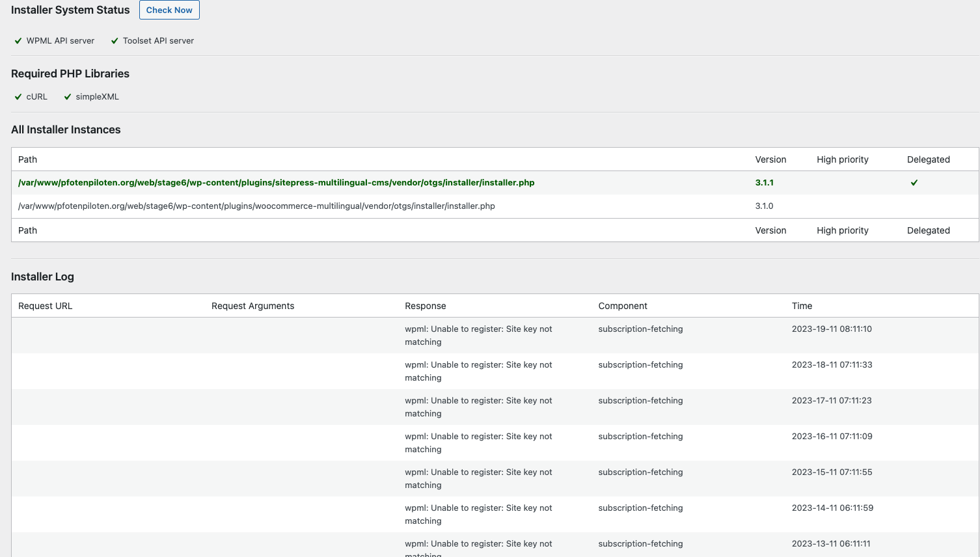Image resolution: width=980 pixels, height=557 pixels.
Task: Click the WPML API server checkmark icon
Action: coord(18,41)
